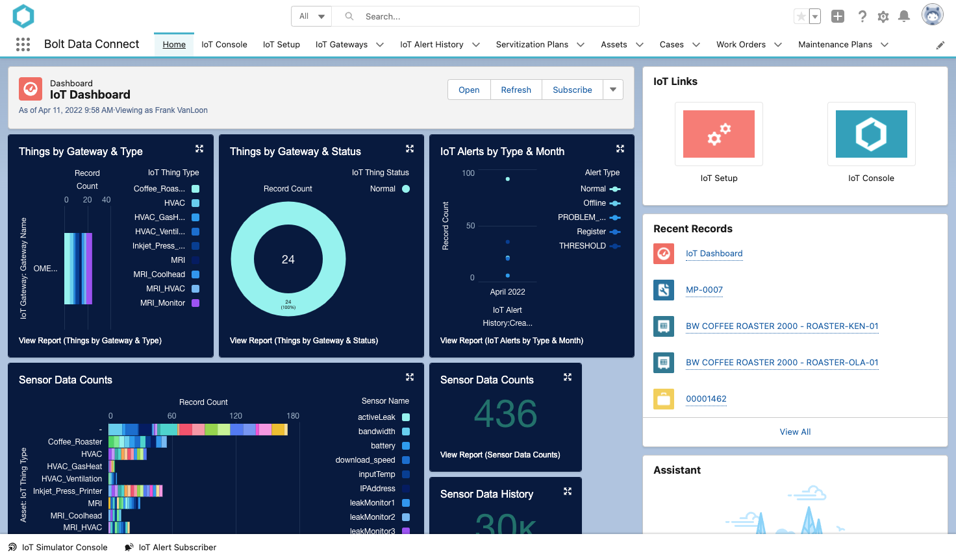The width and height of the screenshot is (956, 560).
Task: Open View Report (Things by Gateway & Type)
Action: coord(90,341)
